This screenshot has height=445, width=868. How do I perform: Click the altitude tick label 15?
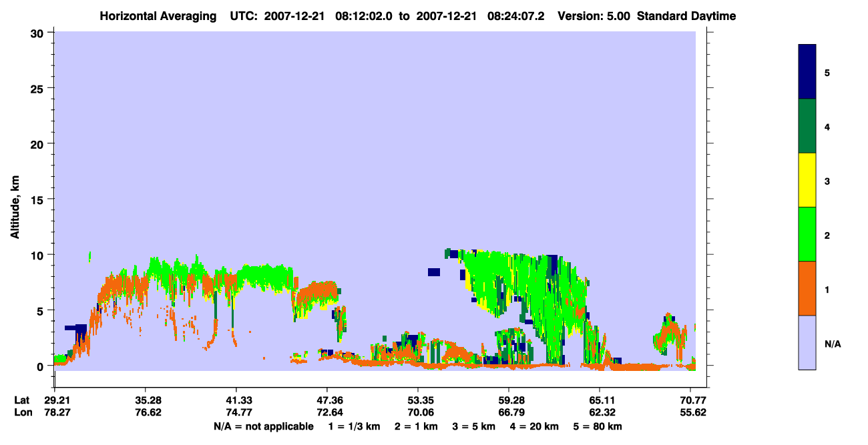(x=39, y=199)
